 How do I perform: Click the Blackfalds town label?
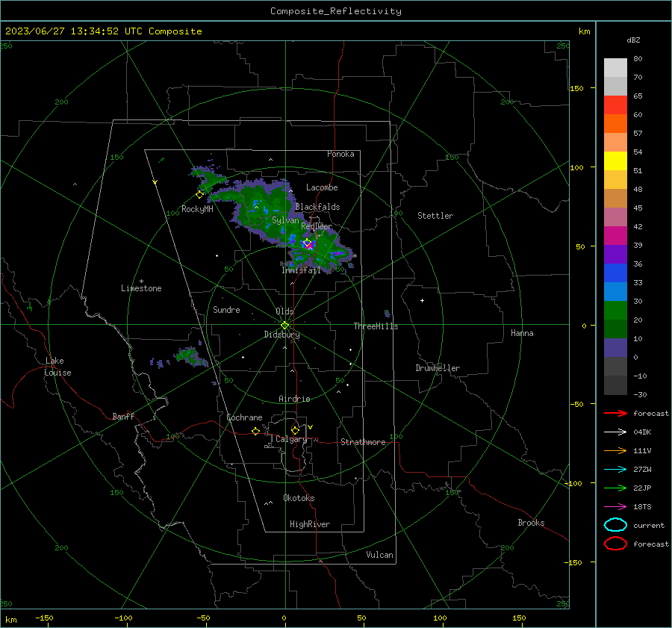click(x=317, y=207)
